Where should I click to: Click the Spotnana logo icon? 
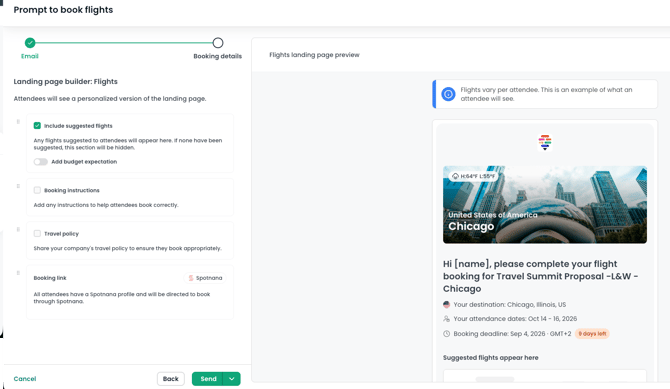pos(191,278)
